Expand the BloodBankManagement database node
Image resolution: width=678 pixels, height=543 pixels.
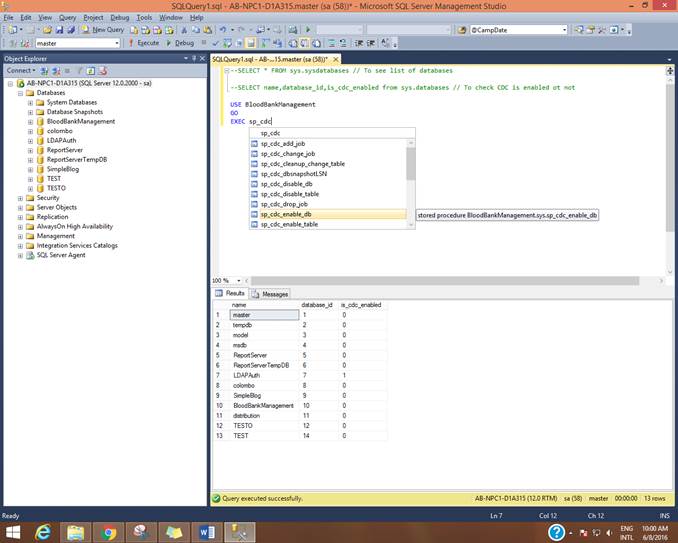point(30,122)
